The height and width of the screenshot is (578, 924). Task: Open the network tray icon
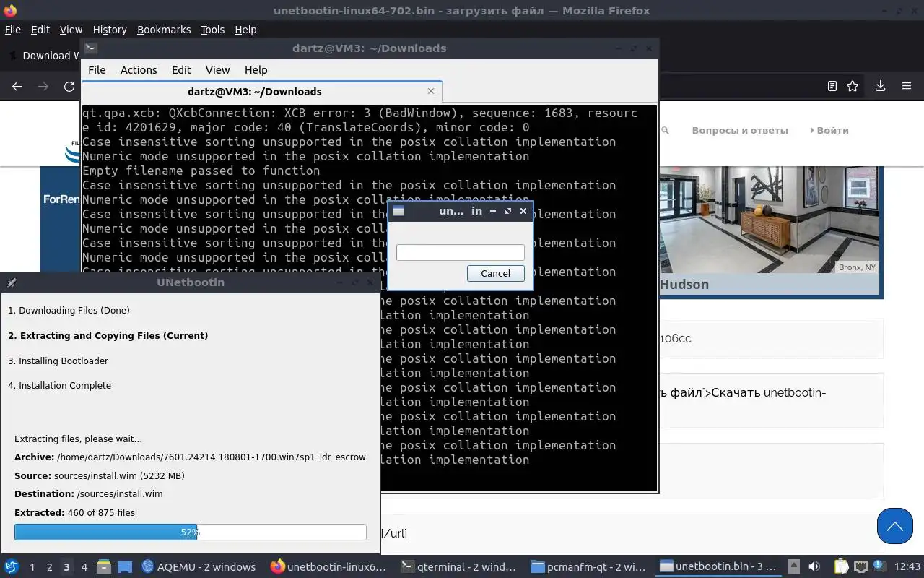(861, 566)
